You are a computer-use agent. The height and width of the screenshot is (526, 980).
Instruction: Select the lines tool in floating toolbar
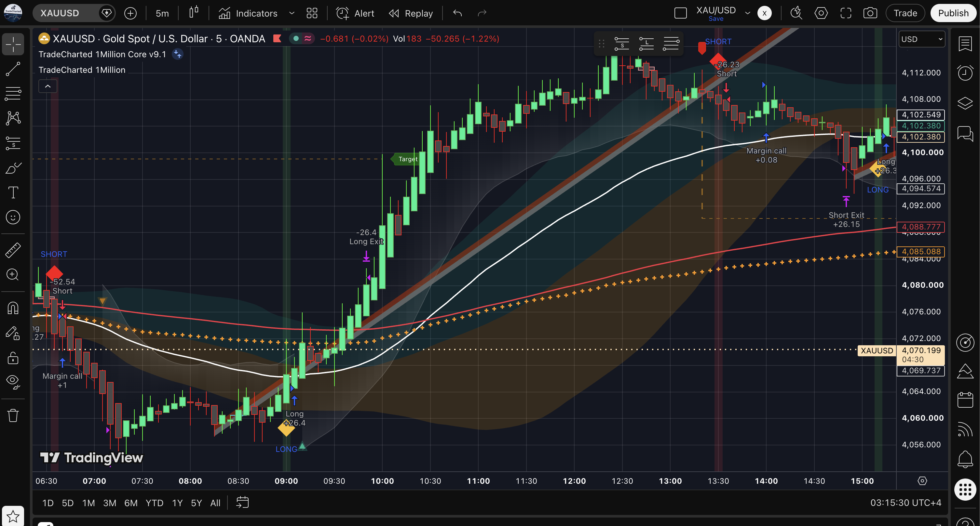(671, 44)
